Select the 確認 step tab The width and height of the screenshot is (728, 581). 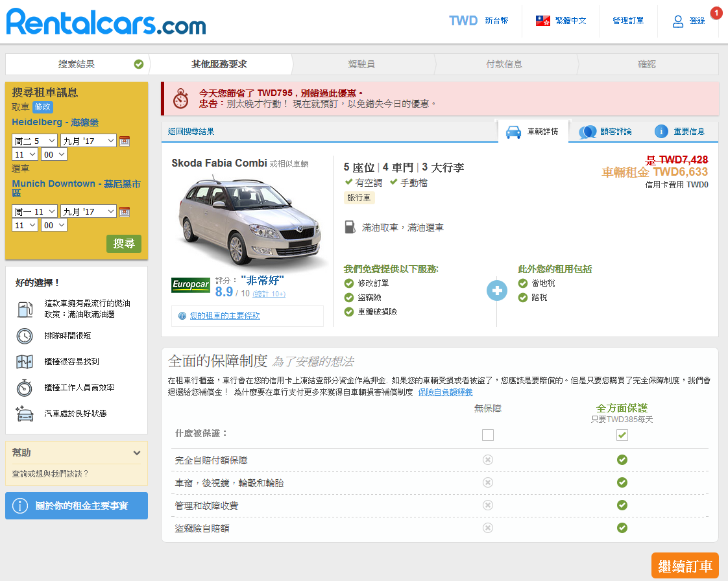click(647, 64)
